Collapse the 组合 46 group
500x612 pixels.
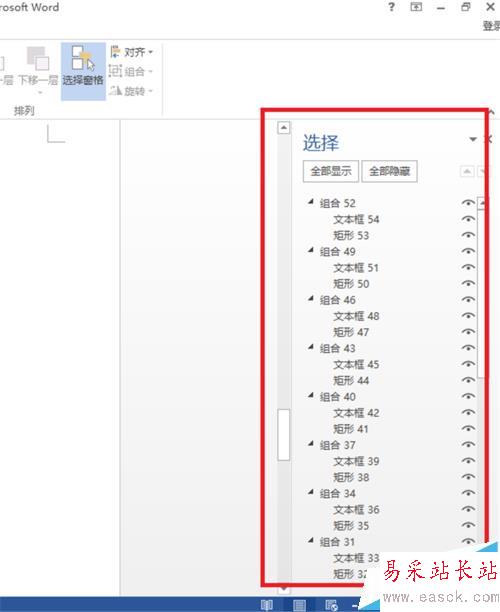click(x=311, y=299)
